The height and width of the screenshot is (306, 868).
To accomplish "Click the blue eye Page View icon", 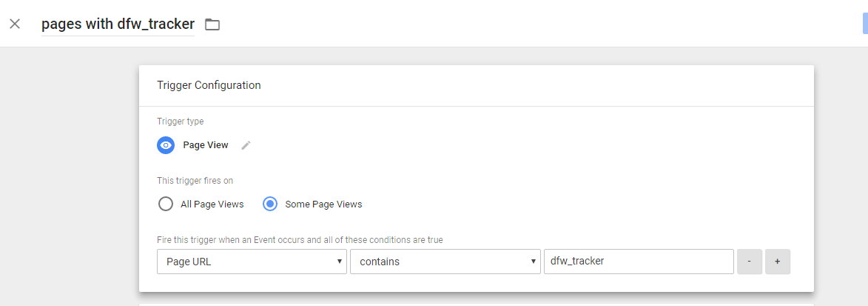I will click(166, 145).
